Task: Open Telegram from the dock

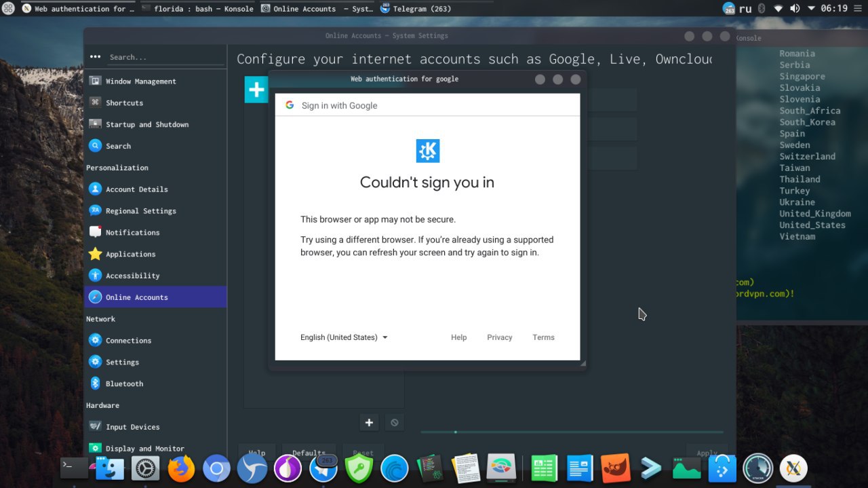Action: [x=324, y=468]
